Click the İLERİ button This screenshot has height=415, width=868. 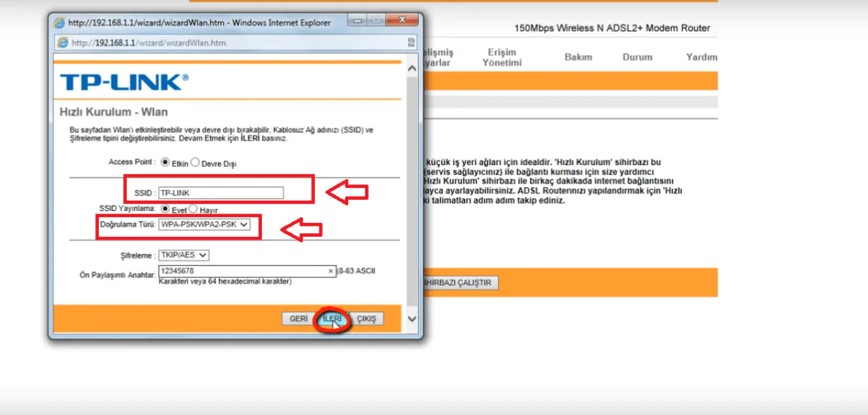click(x=332, y=318)
